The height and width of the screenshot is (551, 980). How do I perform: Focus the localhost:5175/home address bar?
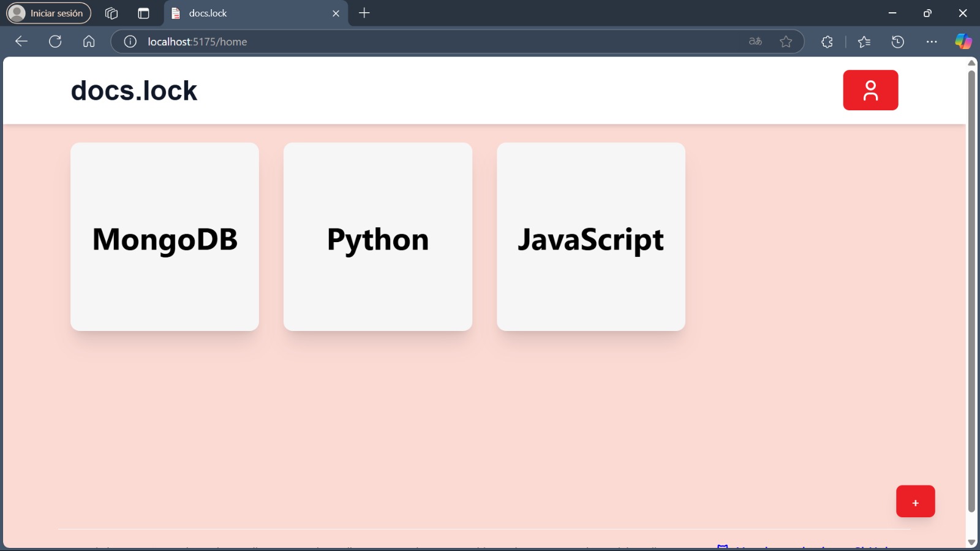tap(429, 42)
